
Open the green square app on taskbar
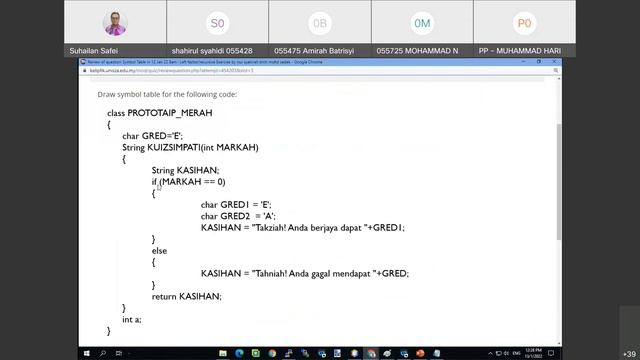coord(256,353)
